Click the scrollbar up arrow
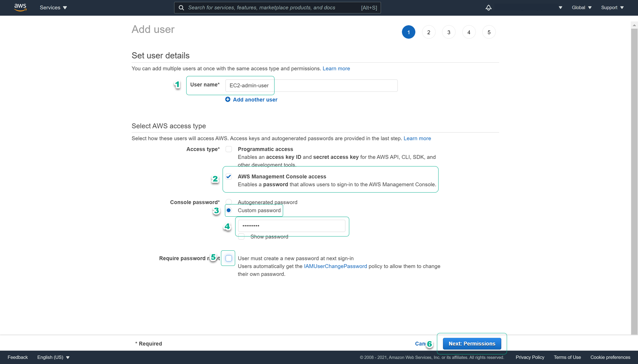Screen dimensions: 638x364 tap(634, 25)
